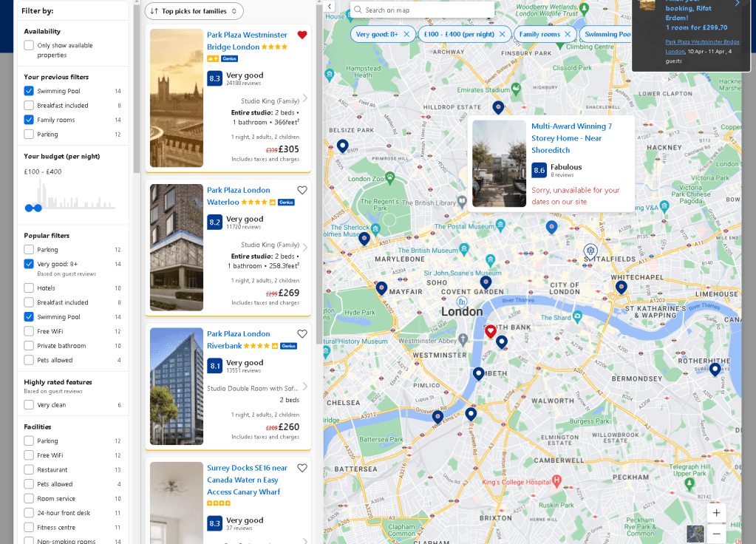Image resolution: width=756 pixels, height=544 pixels.
Task: Select the blue map pin near Whitechapel
Action: (621, 288)
